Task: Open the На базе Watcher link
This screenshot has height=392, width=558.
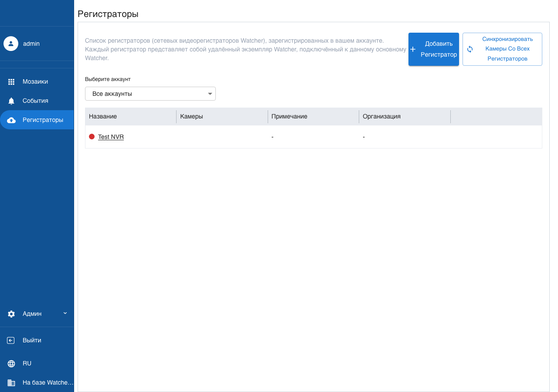Action: pyautogui.click(x=37, y=382)
